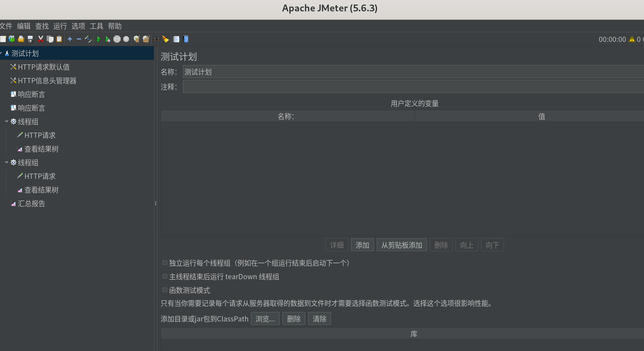Screen dimensions: 644x351
Task: Select the first 响应断言 node
Action: point(32,94)
